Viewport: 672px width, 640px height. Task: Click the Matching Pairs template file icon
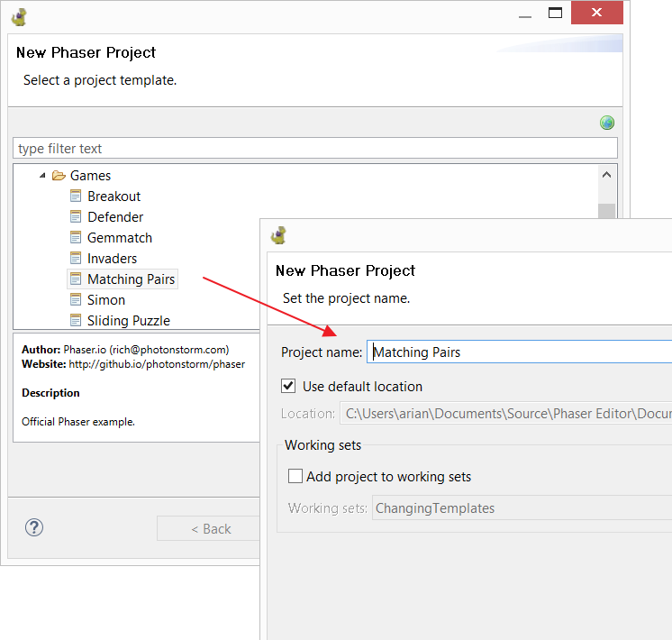coord(76,279)
